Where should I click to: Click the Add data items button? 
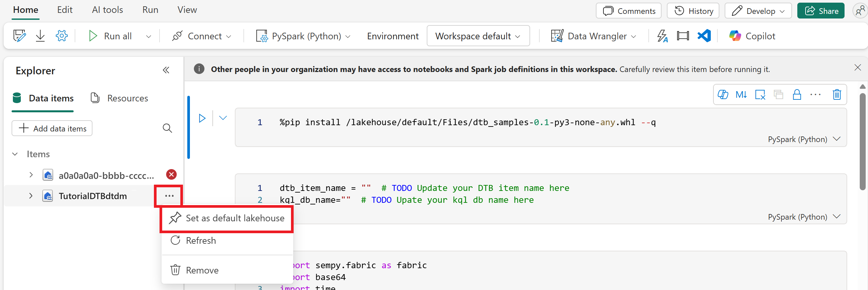[52, 128]
